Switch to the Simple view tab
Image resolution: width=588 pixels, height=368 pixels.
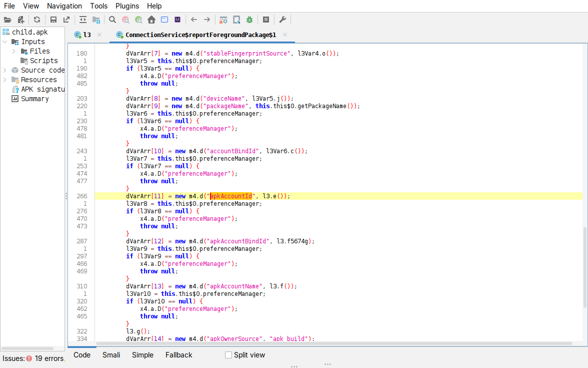[x=142, y=355]
